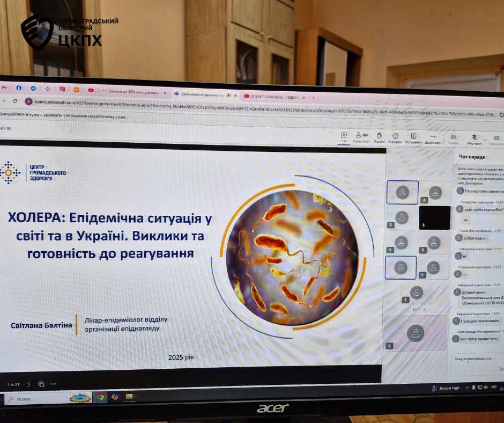Viewport: 504px width, 423px height.
Task: Go to next page of participant videos
Action: tap(425, 310)
